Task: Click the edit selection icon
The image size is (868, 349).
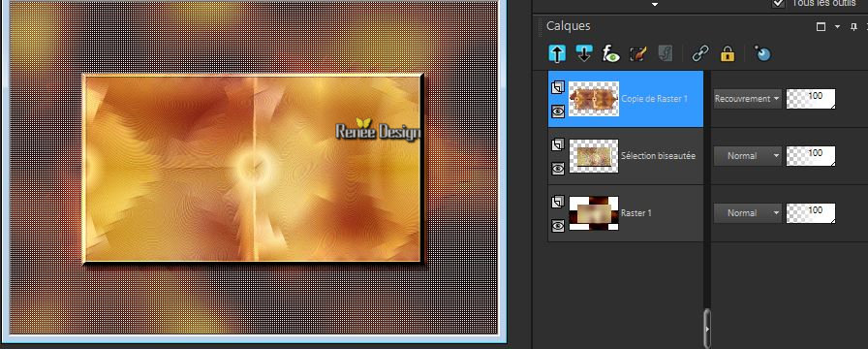Action: tap(638, 53)
